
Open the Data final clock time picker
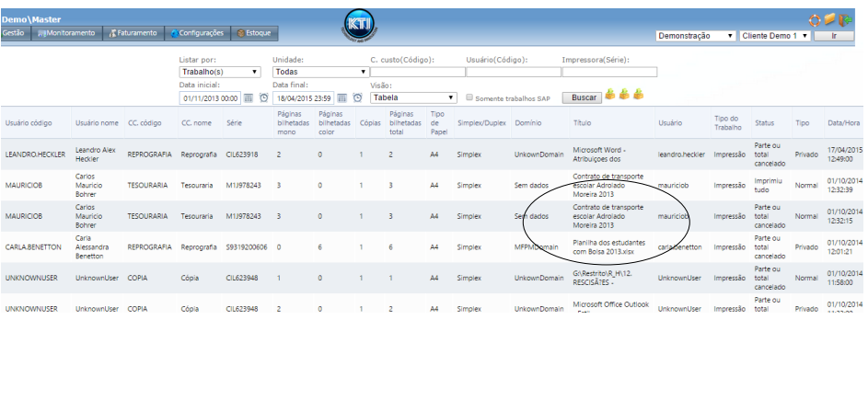click(358, 97)
